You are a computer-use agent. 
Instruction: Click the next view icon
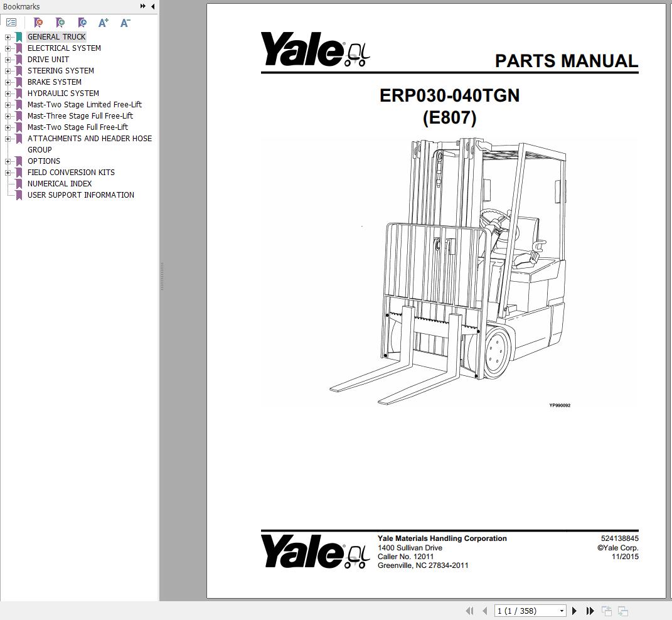pos(622,610)
